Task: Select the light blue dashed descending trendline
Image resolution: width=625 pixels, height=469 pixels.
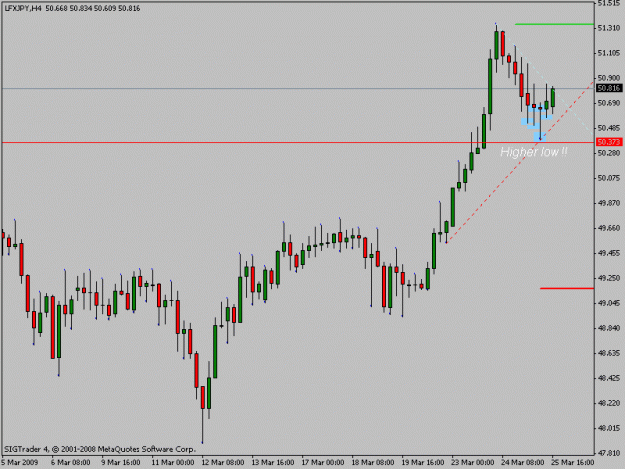Action: [x=548, y=85]
